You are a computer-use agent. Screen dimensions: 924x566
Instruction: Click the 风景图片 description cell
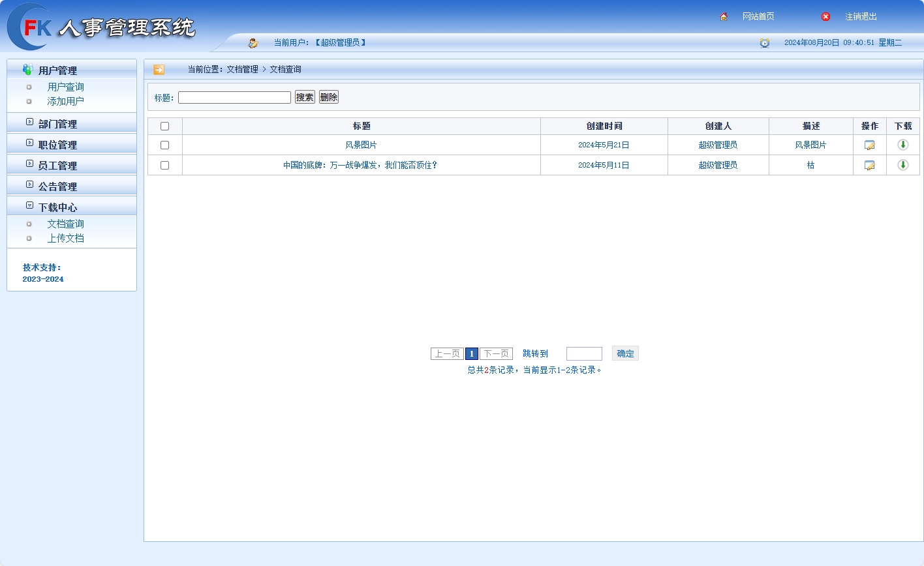point(810,145)
